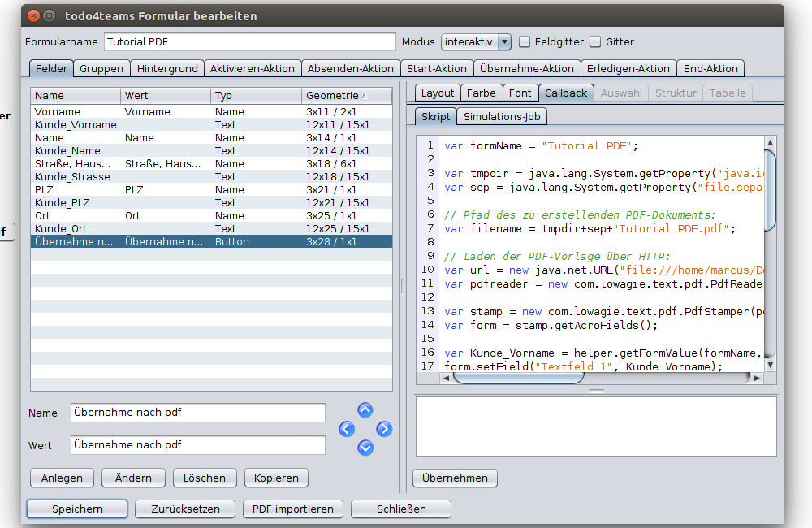Image resolution: width=812 pixels, height=528 pixels.
Task: Click into the Wert input field
Action: 198,445
